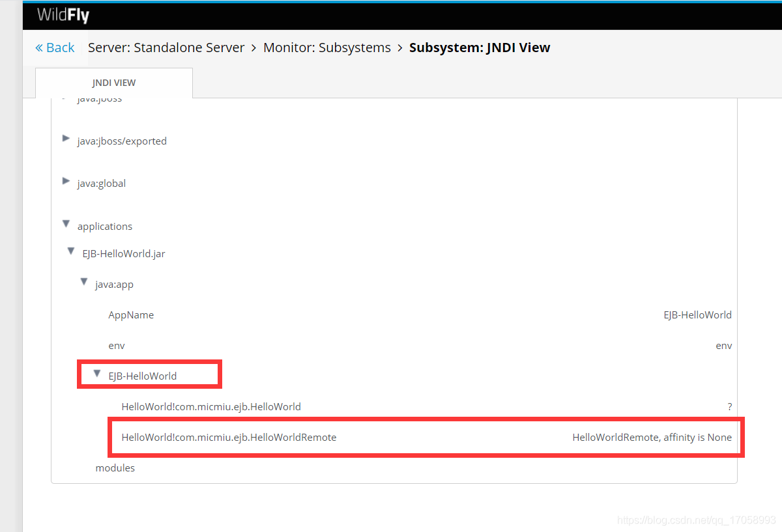The image size is (782, 532).
Task: Collapse the java:app node arrow
Action: (83, 281)
